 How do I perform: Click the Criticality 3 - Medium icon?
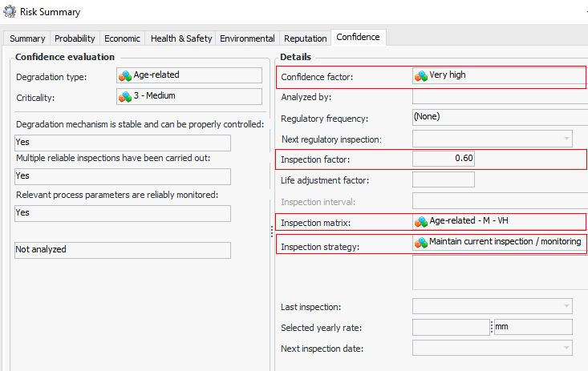click(124, 96)
